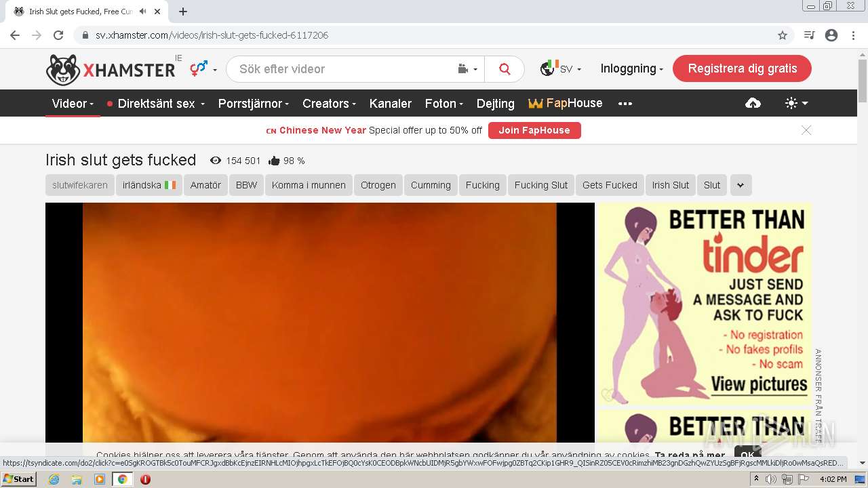The height and width of the screenshot is (488, 868).
Task: Open the file explorer taskbar icon
Action: pyautogui.click(x=77, y=479)
